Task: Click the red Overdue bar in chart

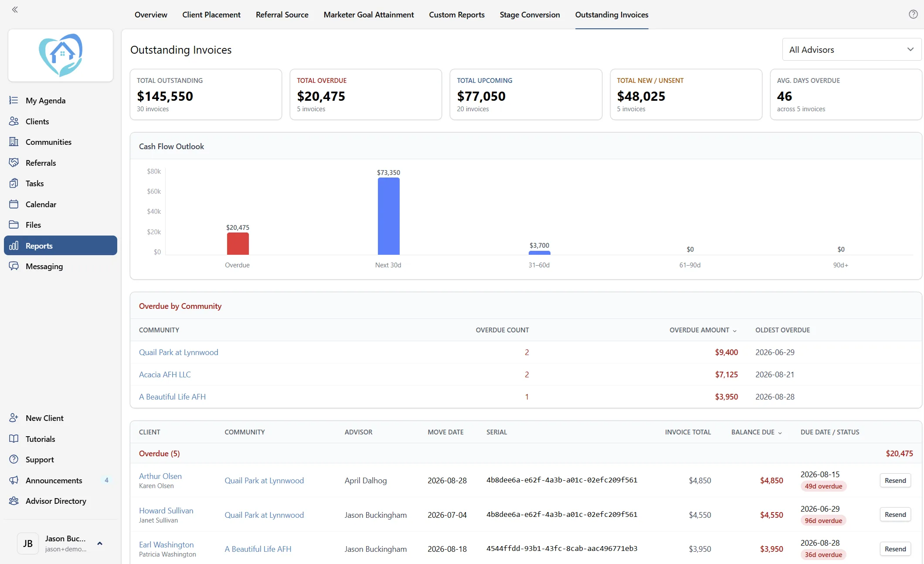Action: 238,243
